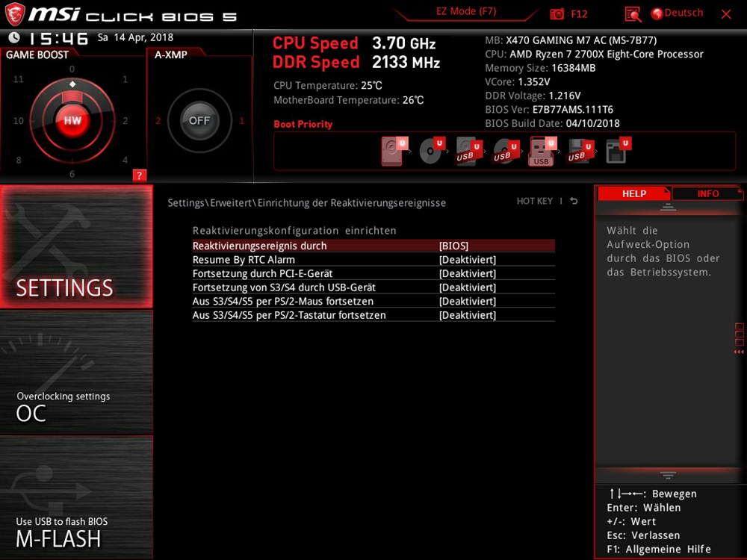The image size is (747, 560).
Task: Click the red question mark help icon
Action: tap(139, 175)
